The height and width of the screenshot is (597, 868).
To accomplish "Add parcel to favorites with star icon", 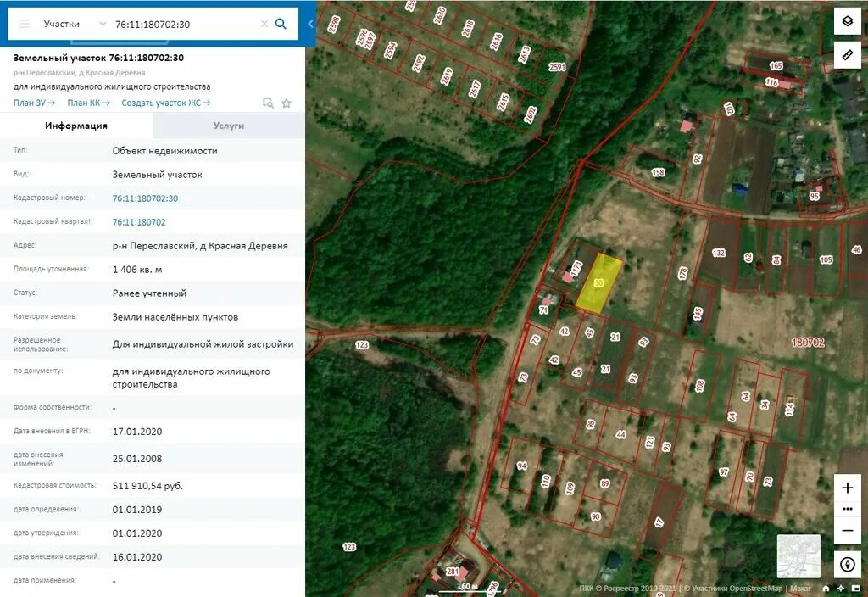I will (x=287, y=103).
